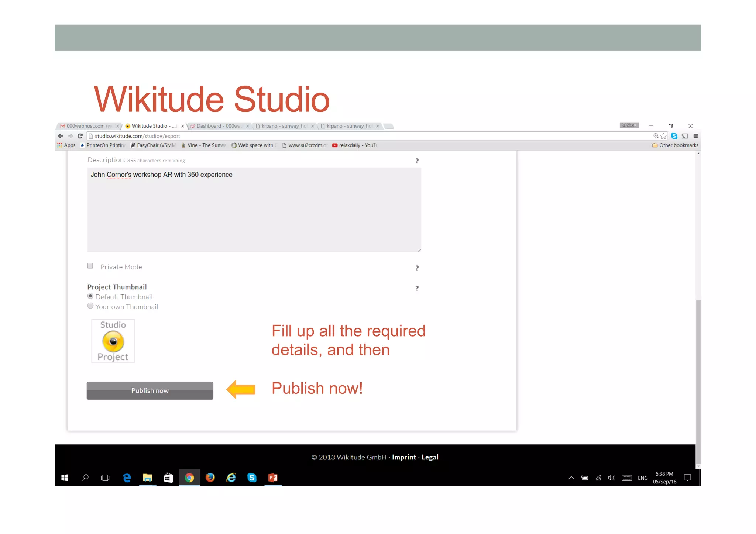
Task: Open the Vine - The Sunway bookmark
Action: (x=203, y=145)
